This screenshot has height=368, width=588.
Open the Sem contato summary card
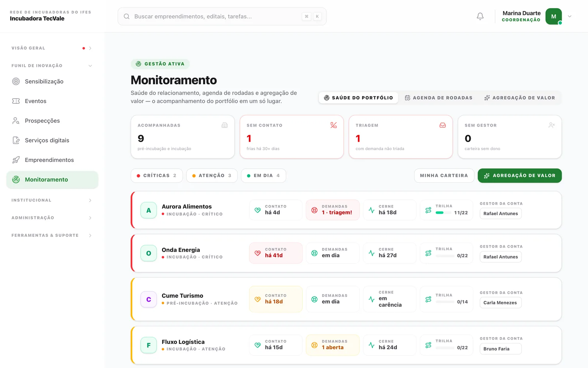tap(291, 137)
